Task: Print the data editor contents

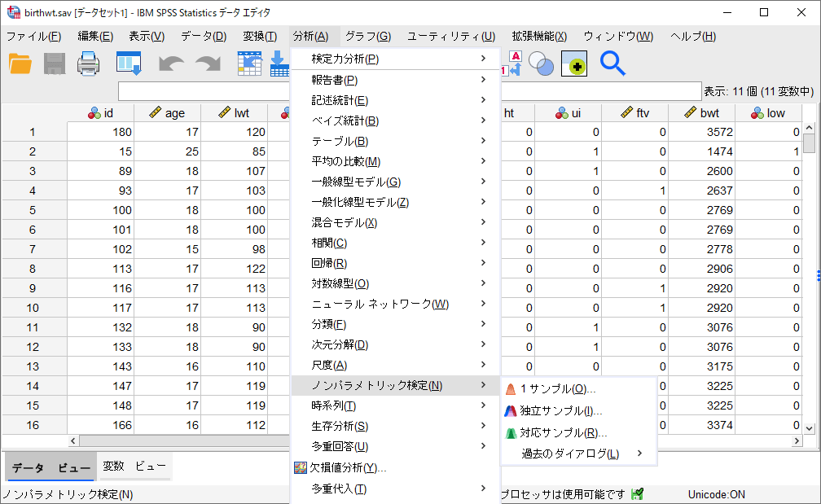Action: 88,63
